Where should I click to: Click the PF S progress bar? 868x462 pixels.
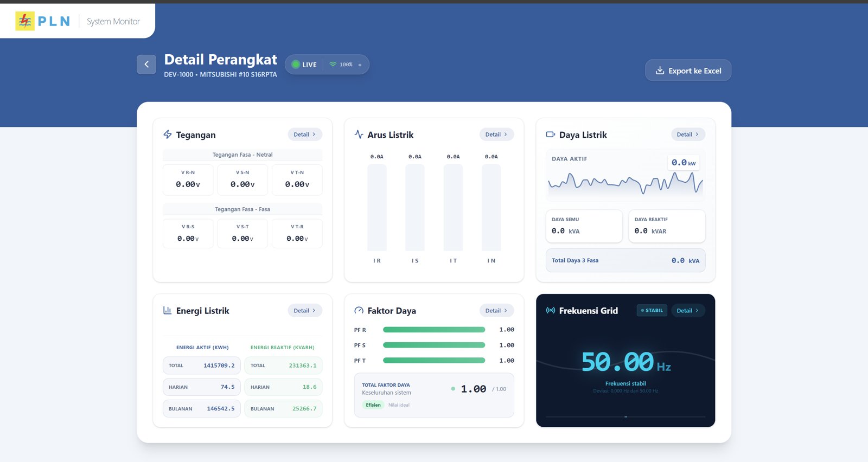pyautogui.click(x=434, y=345)
